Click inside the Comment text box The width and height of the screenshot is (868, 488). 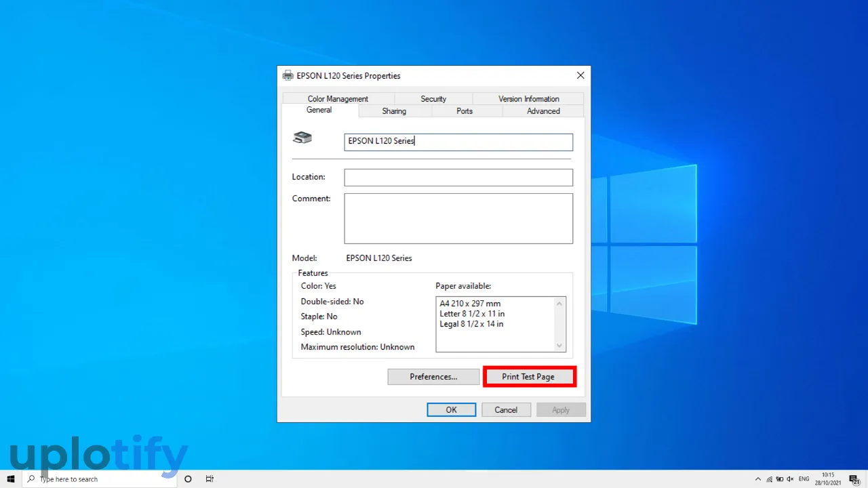[x=458, y=218]
